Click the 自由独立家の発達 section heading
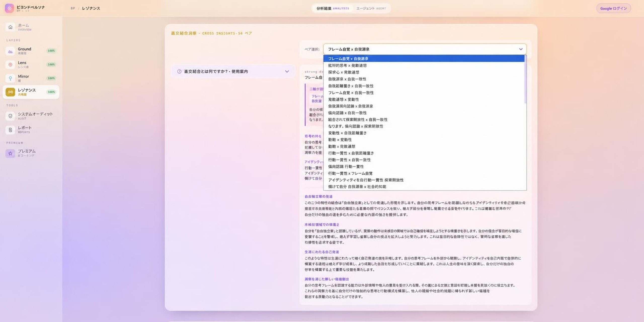 318,196
